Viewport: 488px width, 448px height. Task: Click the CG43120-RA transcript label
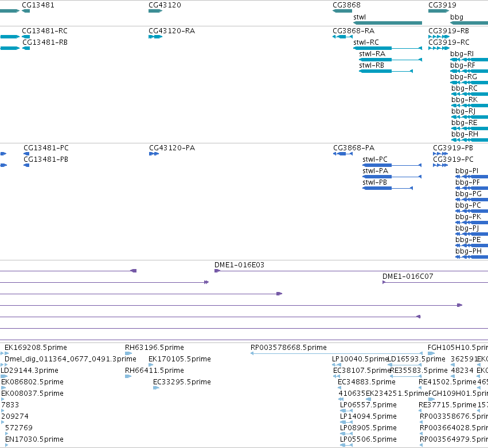click(172, 31)
